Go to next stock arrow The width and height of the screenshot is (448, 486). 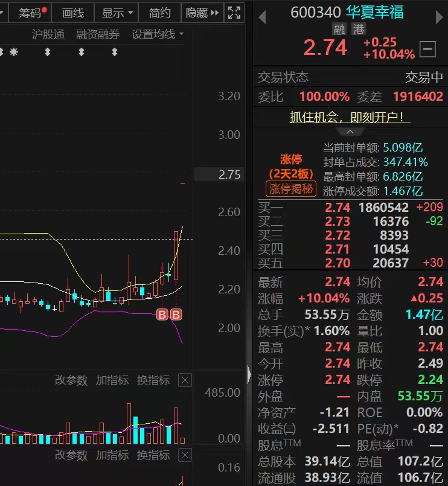tap(439, 17)
